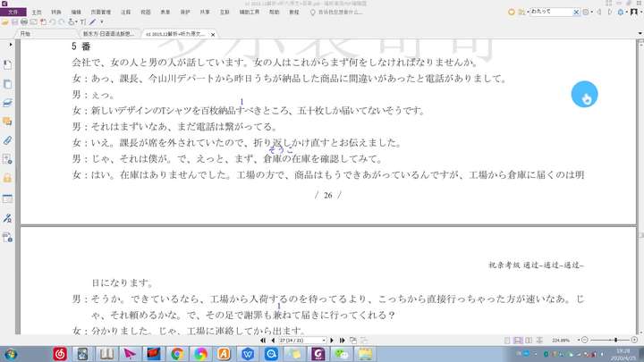Go to the first page with double-left arrow
Viewport: 644px width, 362px height.
click(263, 341)
